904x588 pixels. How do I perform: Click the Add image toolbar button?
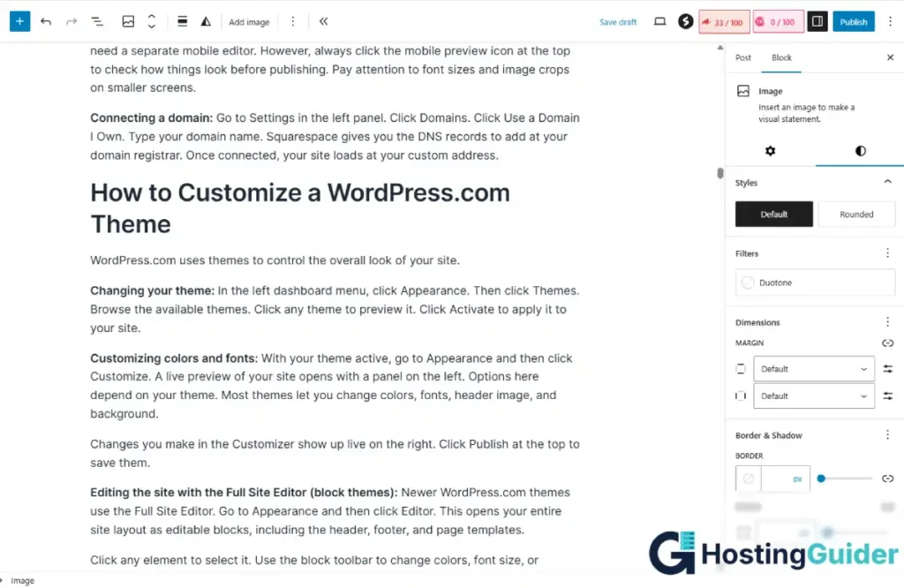249,22
